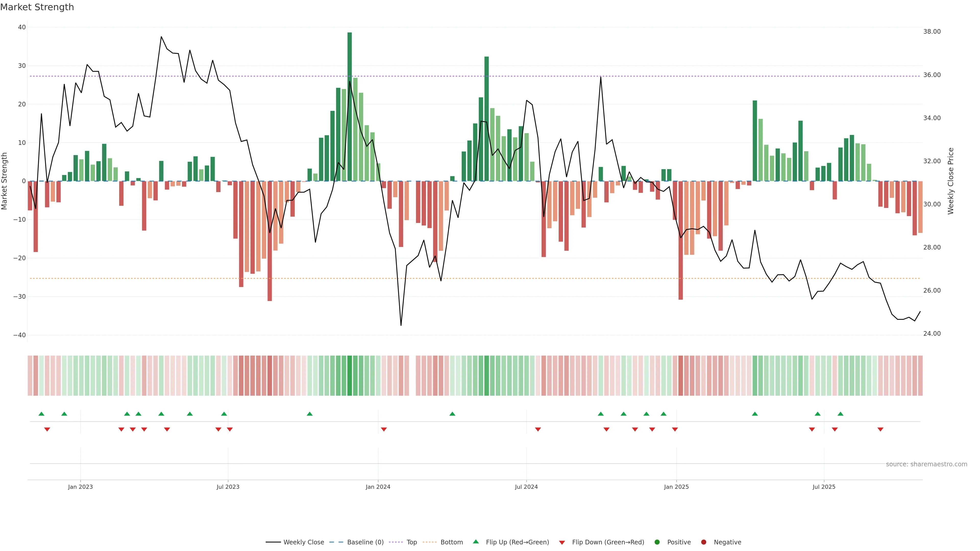This screenshot has height=551, width=980.
Task: Click darkest green heat strip cell
Action: pyautogui.click(x=350, y=376)
